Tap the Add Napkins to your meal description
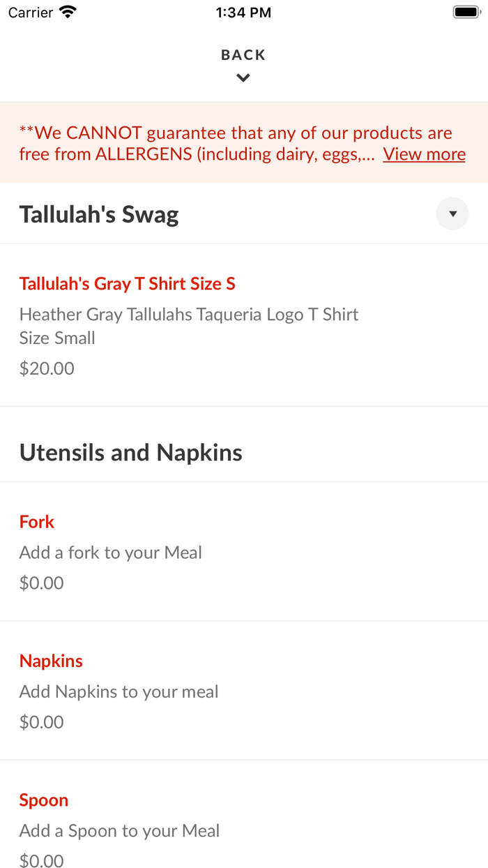The width and height of the screenshot is (488, 868). (x=119, y=691)
